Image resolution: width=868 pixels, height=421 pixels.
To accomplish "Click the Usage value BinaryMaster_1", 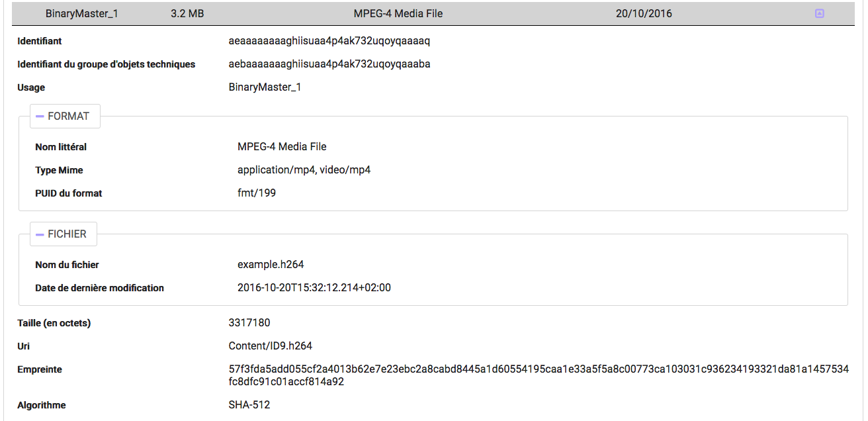I will 265,87.
